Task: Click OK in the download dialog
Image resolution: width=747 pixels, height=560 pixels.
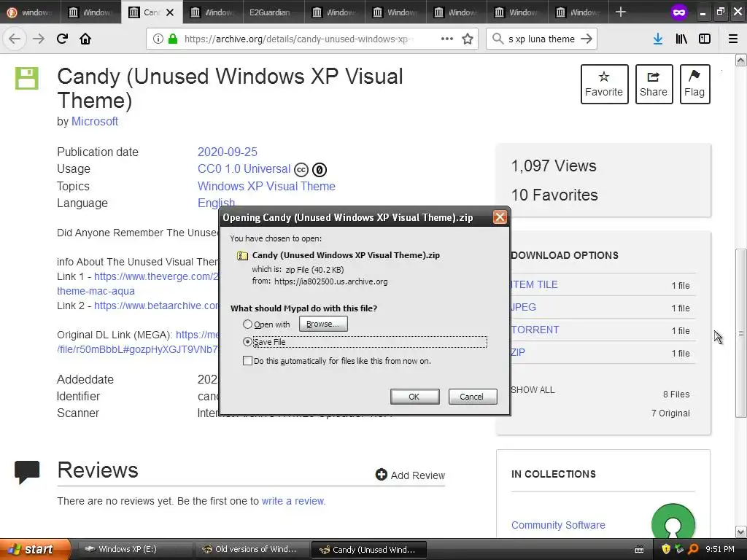Action: 414,397
